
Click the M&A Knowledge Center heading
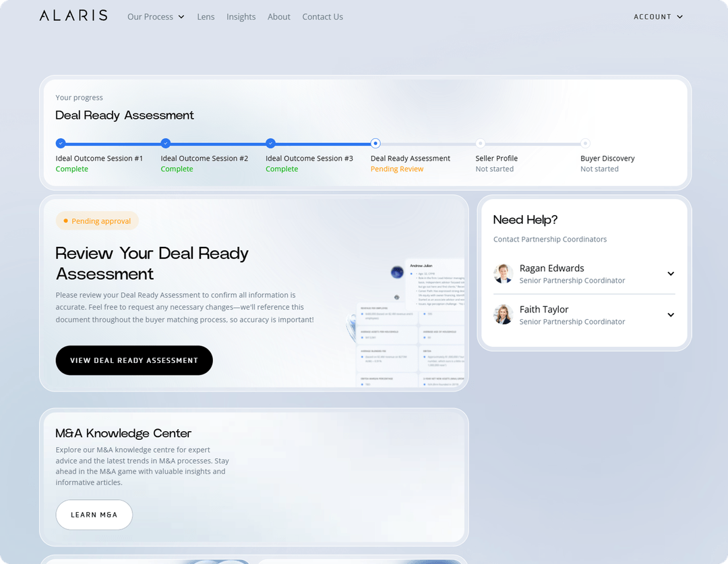(123, 433)
